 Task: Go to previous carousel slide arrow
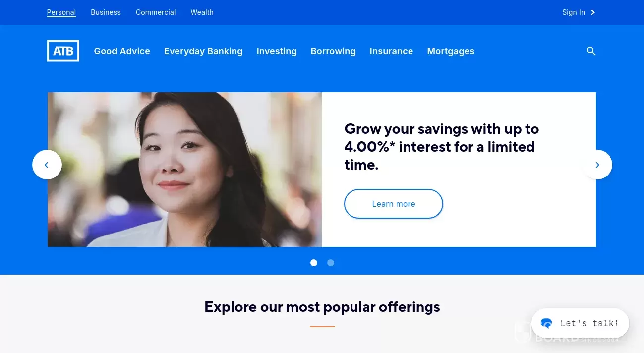click(47, 165)
